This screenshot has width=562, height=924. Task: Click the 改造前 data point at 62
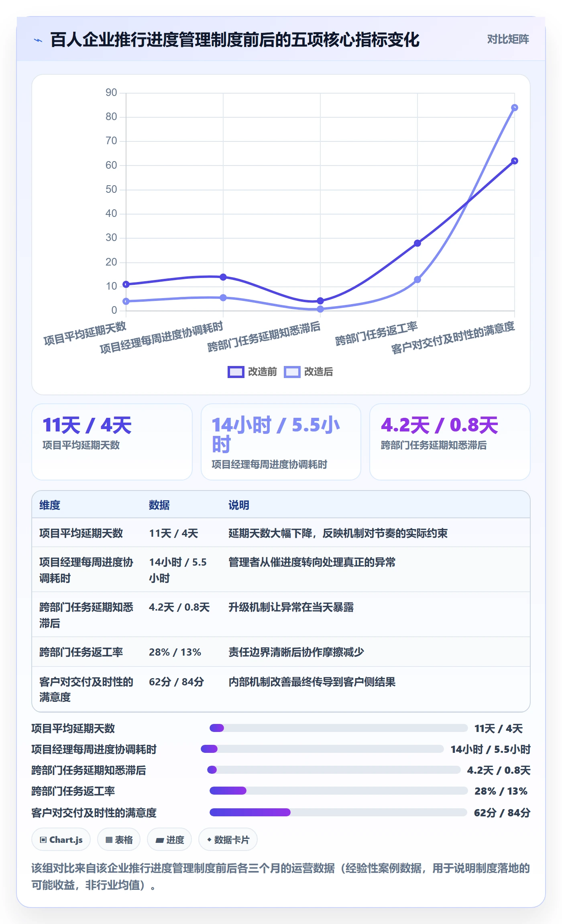tap(514, 161)
